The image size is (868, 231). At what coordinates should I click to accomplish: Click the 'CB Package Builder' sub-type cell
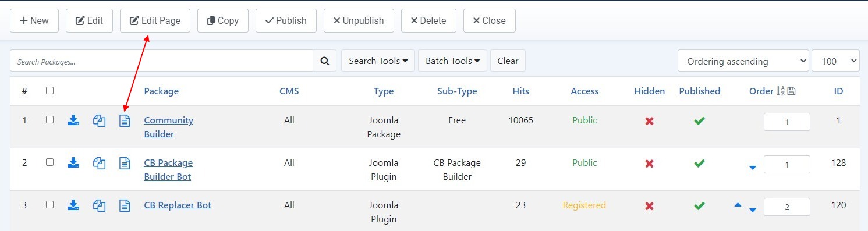[x=457, y=169]
